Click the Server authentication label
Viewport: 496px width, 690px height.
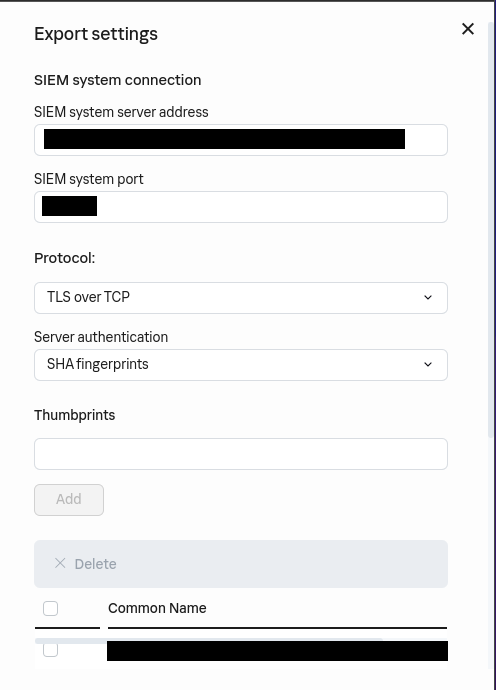[101, 337]
